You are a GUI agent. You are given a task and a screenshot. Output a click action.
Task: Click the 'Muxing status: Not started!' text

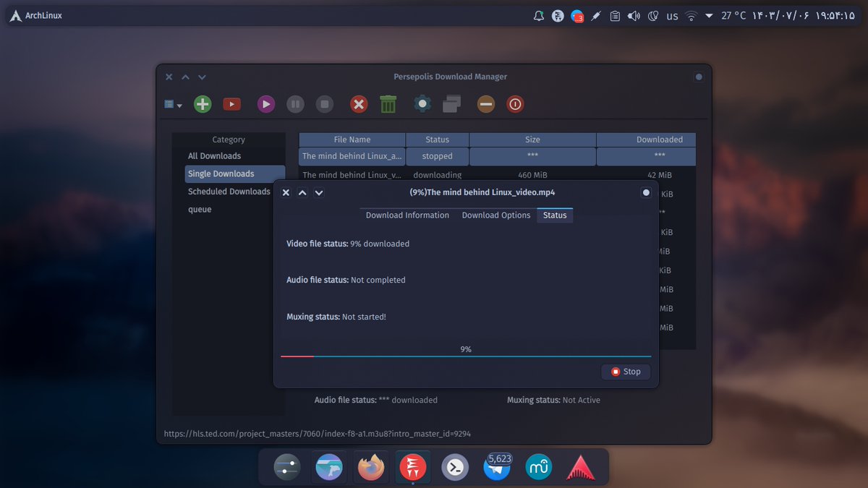[x=336, y=317]
